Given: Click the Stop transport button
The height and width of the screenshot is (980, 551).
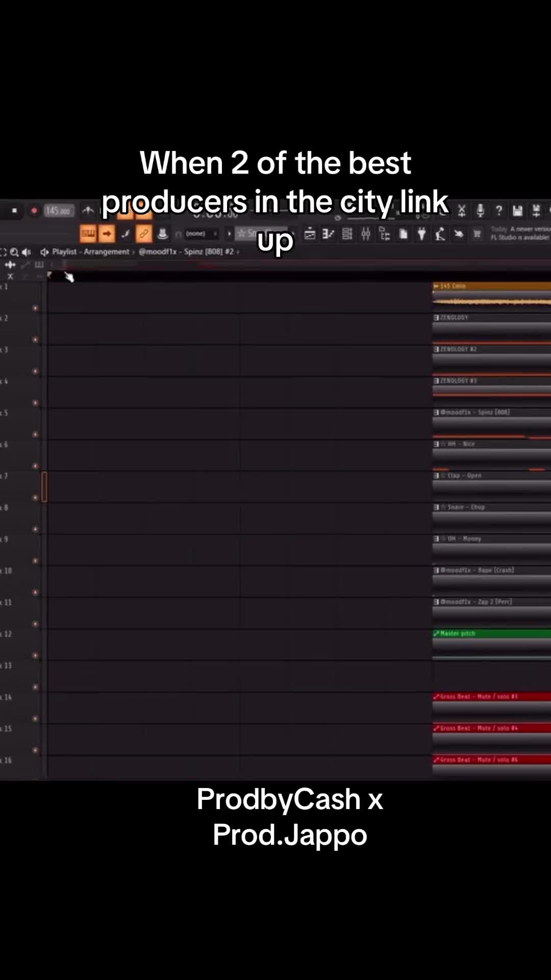Looking at the screenshot, I should coord(14,210).
